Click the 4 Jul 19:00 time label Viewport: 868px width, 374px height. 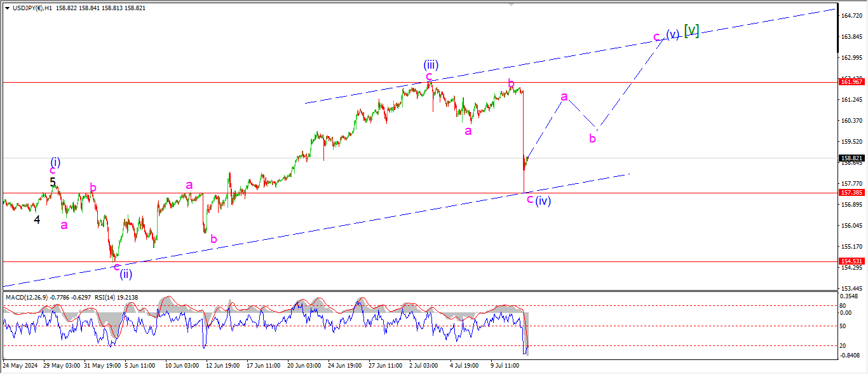click(465, 366)
